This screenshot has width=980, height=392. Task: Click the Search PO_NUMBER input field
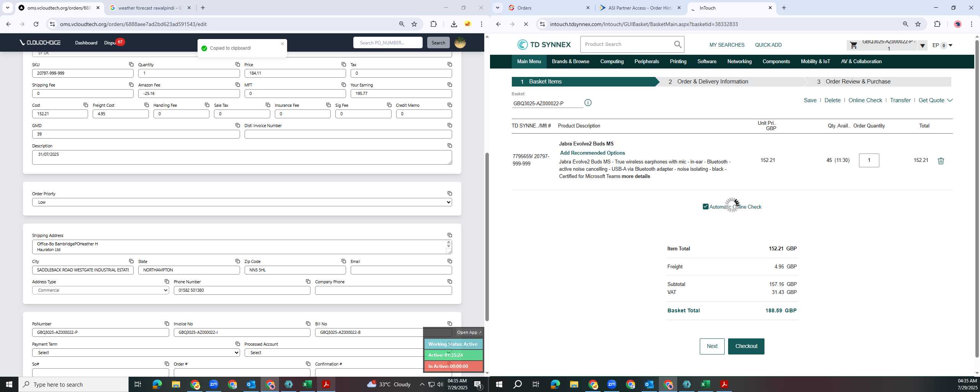[x=387, y=42]
